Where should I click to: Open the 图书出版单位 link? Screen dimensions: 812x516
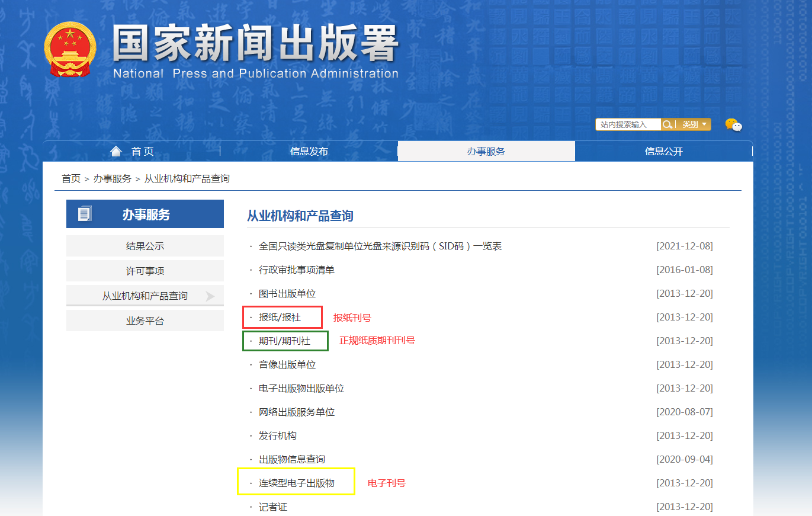coord(287,294)
